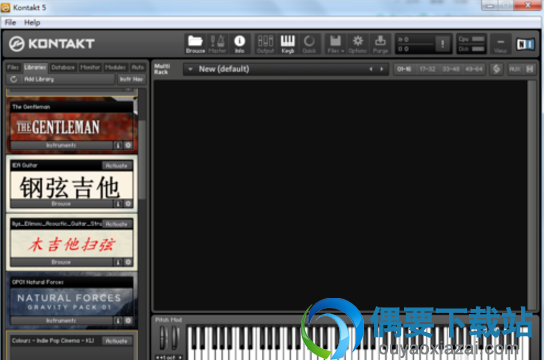Switch rack to channels 17-32

coord(427,69)
